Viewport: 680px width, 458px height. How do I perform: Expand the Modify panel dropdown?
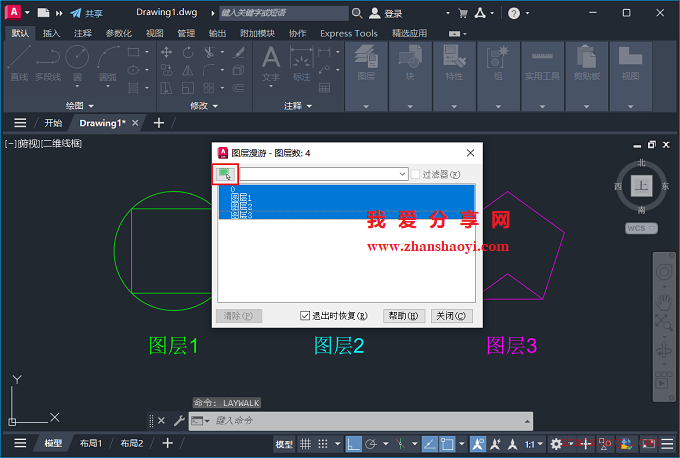[x=204, y=105]
